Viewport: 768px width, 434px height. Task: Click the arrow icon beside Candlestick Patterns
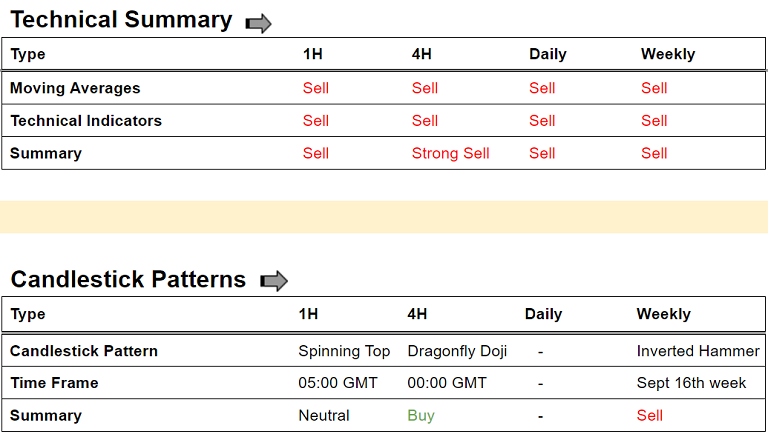273,282
